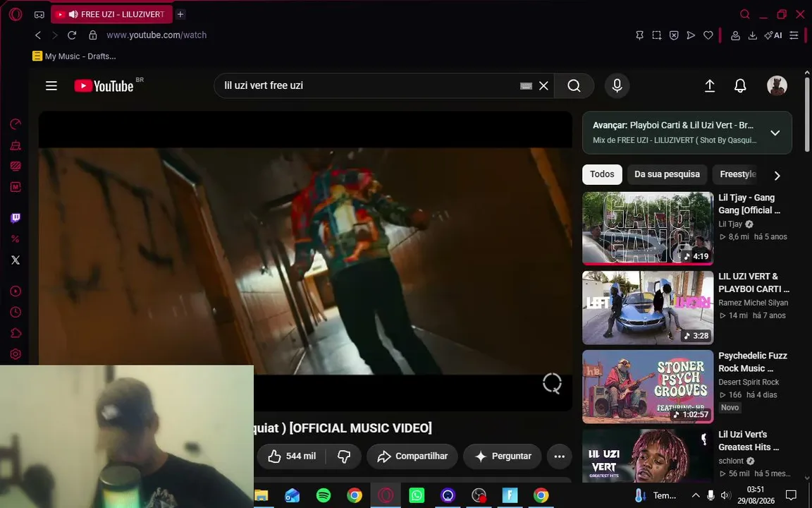Open more actions three-dot menu
Screen dimensions: 812x508
[559, 456]
